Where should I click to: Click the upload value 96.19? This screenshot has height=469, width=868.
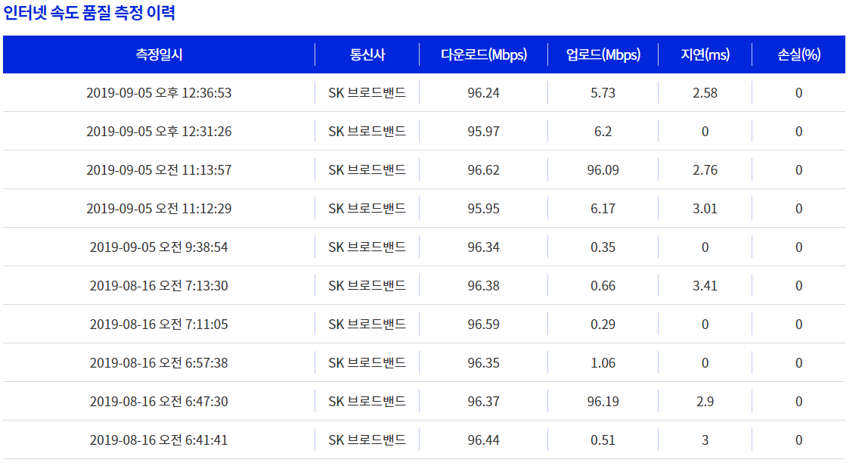(x=603, y=402)
